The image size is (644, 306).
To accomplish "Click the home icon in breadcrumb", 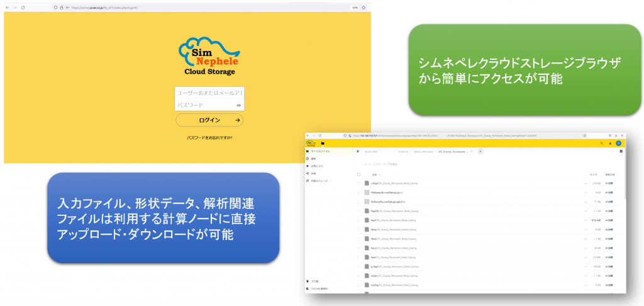I will coord(358,151).
